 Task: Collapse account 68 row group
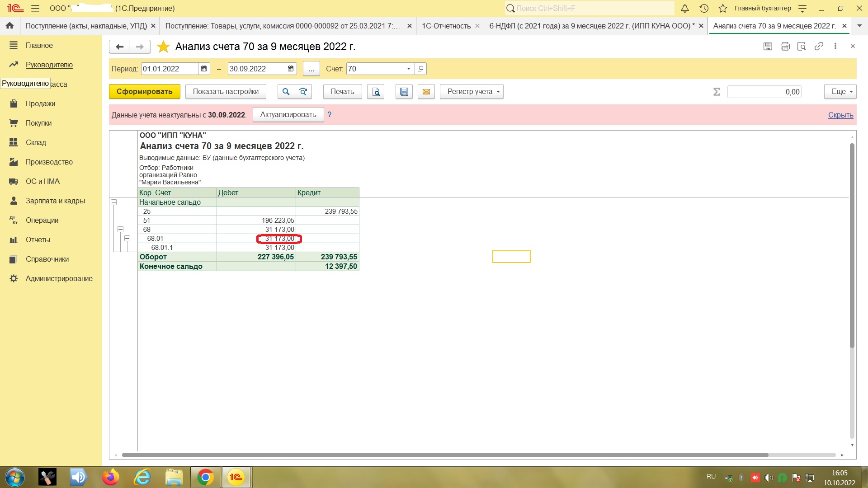(x=121, y=230)
